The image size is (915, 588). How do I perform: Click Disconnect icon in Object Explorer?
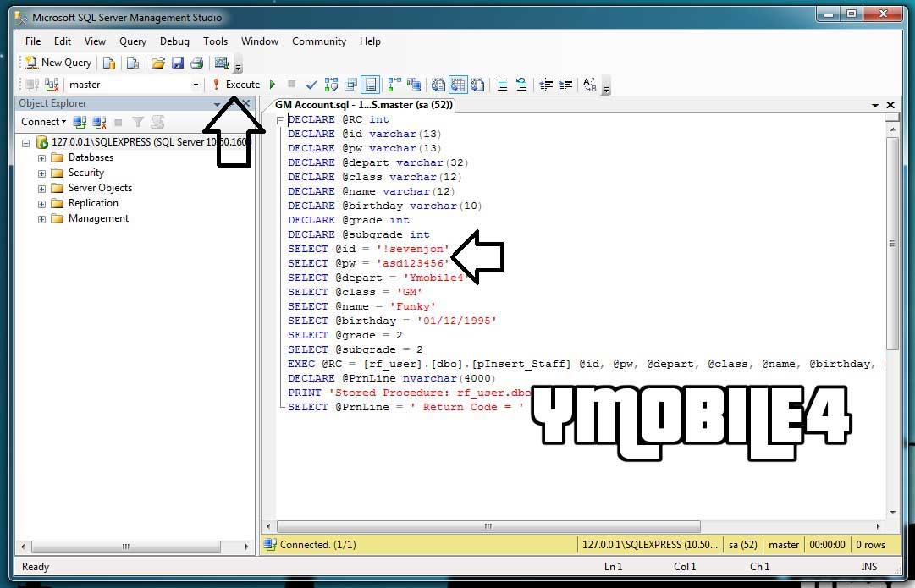(99, 122)
